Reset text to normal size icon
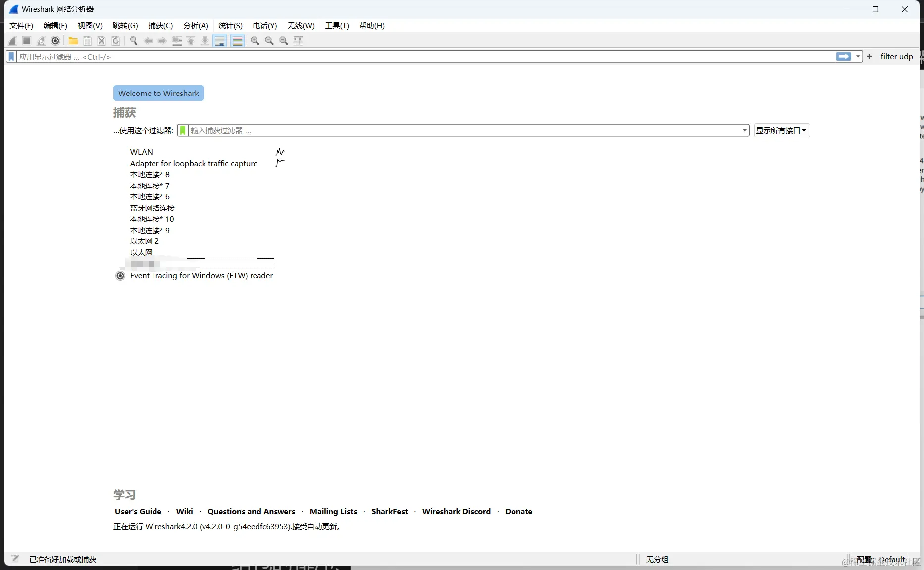The height and width of the screenshot is (570, 924). 284,41
